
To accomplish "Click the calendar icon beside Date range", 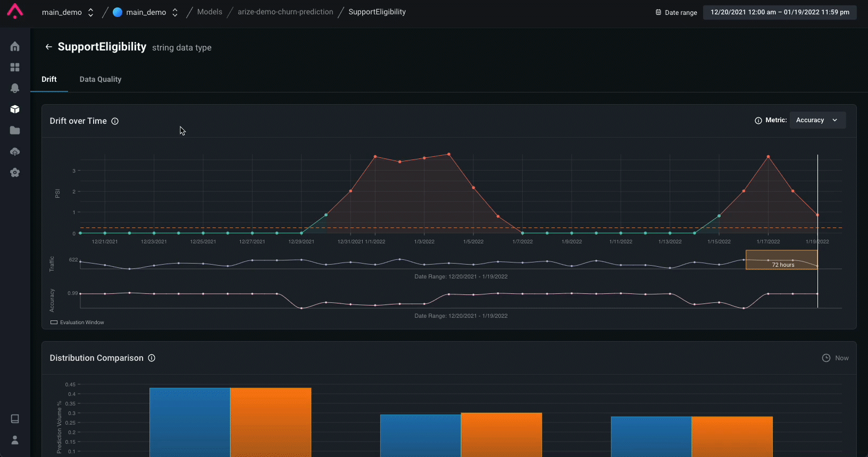I will point(658,12).
